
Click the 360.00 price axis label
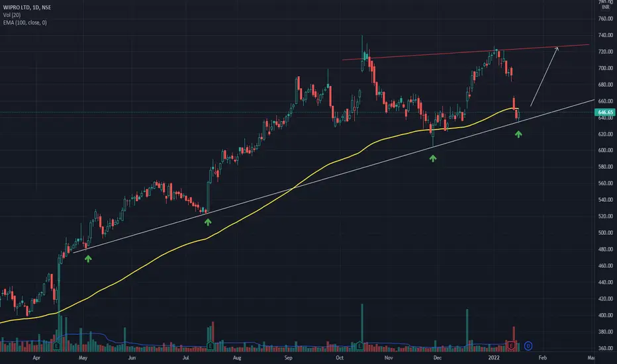pyautogui.click(x=605, y=348)
